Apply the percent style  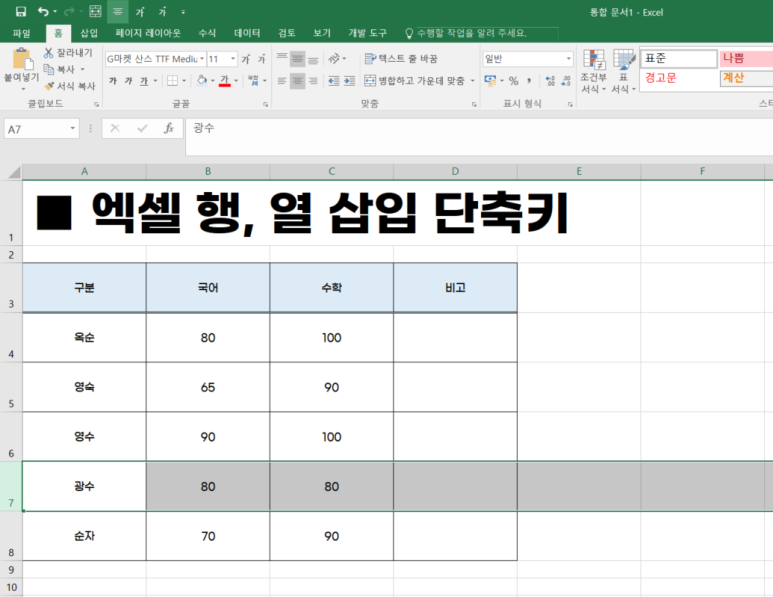pyautogui.click(x=513, y=81)
